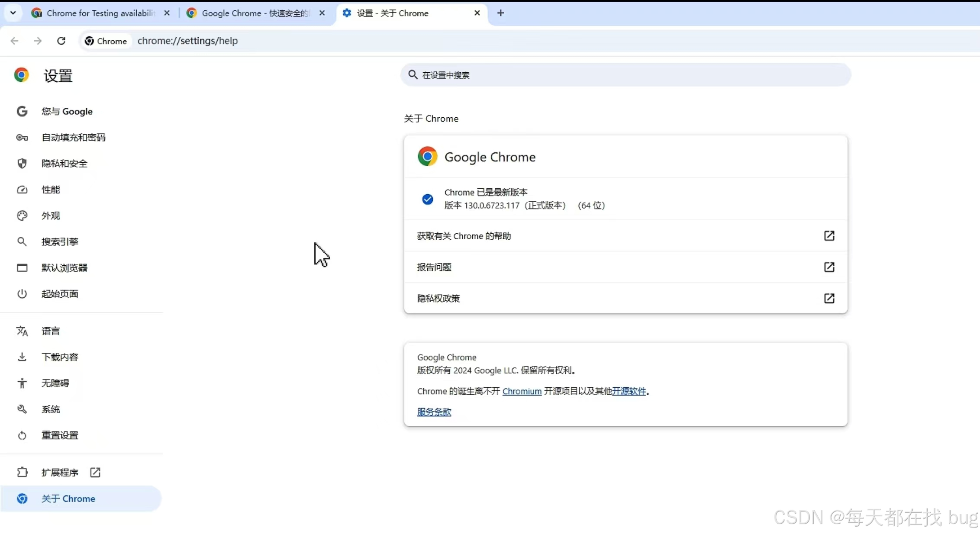Open the 开源软件 hyperlink
The height and width of the screenshot is (534, 980).
[629, 391]
